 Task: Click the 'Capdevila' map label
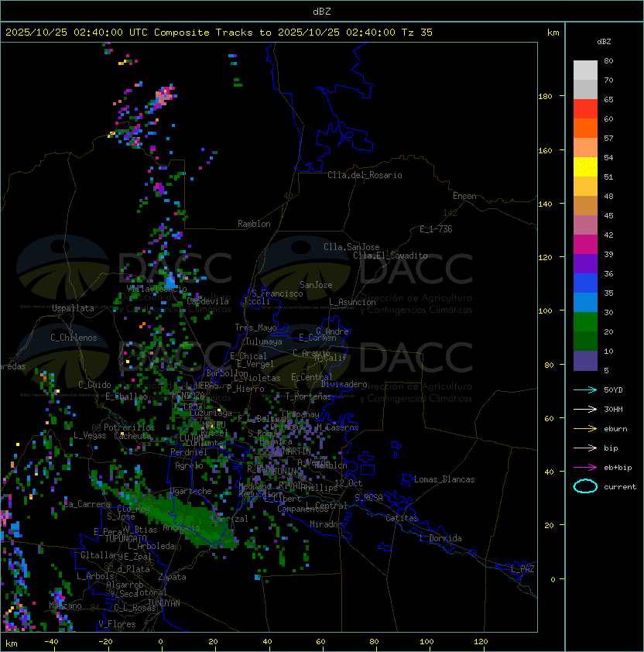[x=208, y=301]
